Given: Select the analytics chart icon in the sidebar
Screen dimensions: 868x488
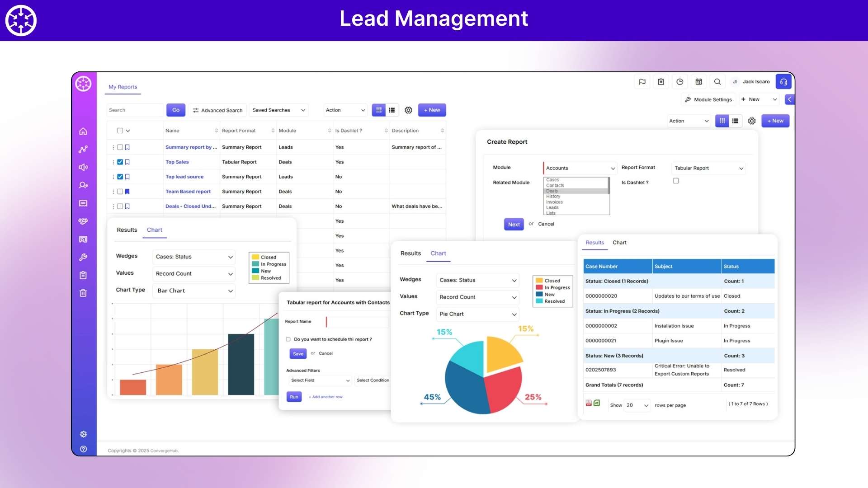Looking at the screenshot, I should pos(83,149).
